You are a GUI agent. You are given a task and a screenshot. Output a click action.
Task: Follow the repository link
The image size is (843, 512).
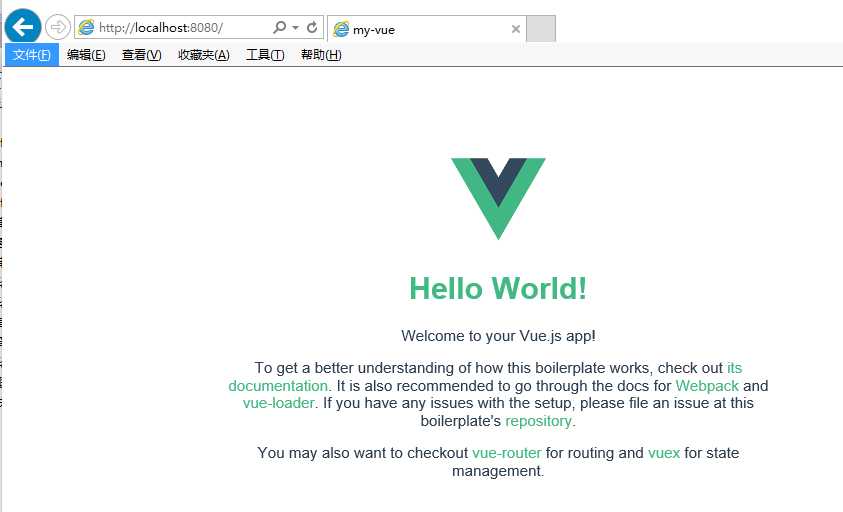pyautogui.click(x=538, y=421)
